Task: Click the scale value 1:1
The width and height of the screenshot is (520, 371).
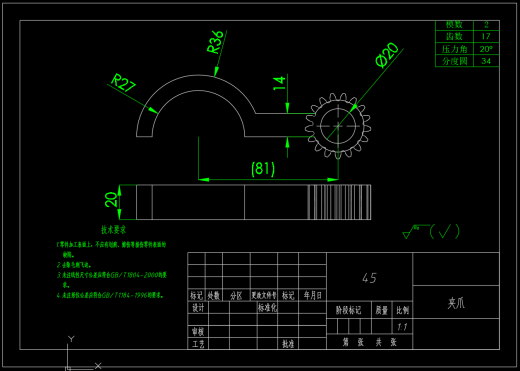Action: [x=402, y=327]
